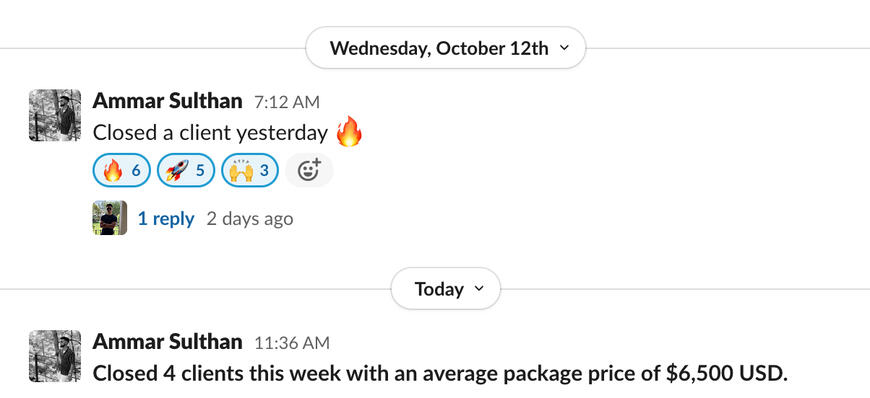Click the chevron next to Today
The image size is (870, 398).
(x=479, y=288)
